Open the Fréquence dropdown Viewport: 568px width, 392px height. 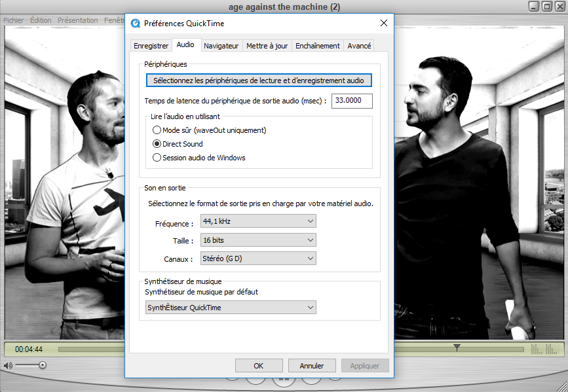tap(259, 221)
